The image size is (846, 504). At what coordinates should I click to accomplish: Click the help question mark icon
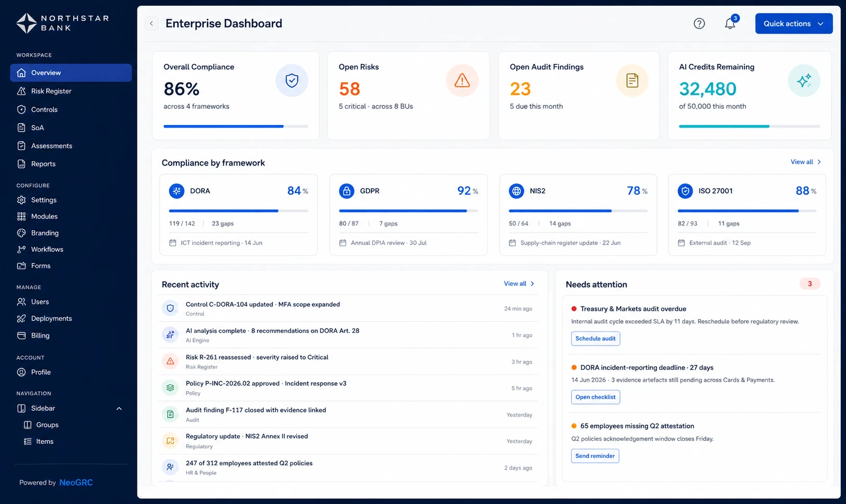699,23
